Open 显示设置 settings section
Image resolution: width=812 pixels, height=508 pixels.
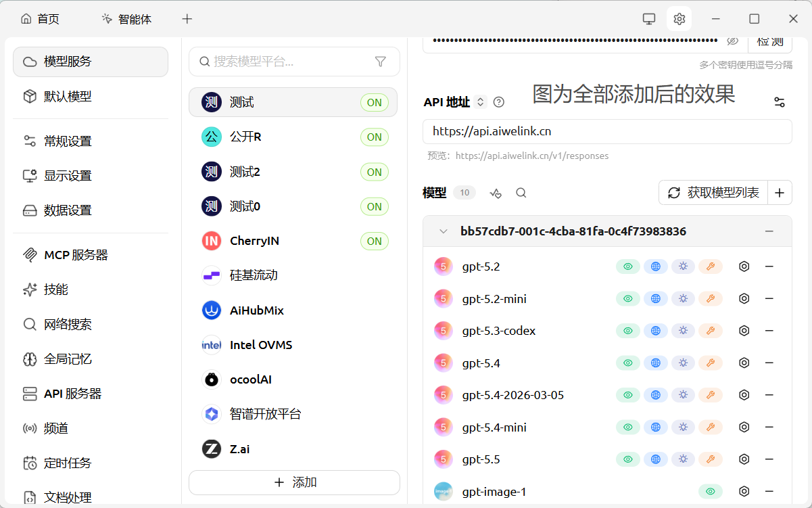click(x=91, y=175)
